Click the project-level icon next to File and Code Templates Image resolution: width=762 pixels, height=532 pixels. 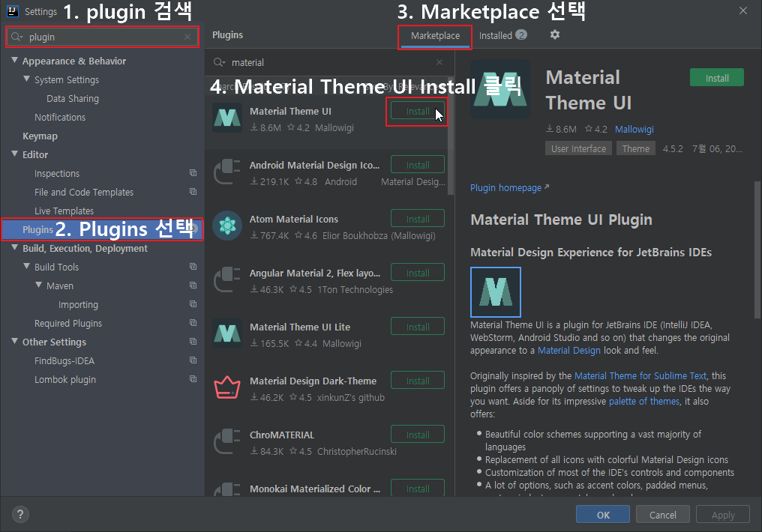(x=193, y=192)
